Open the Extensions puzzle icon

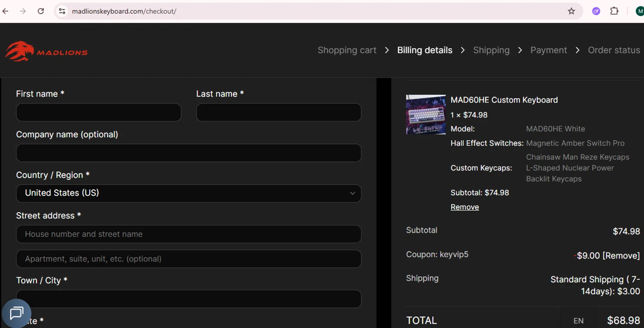[x=614, y=11]
